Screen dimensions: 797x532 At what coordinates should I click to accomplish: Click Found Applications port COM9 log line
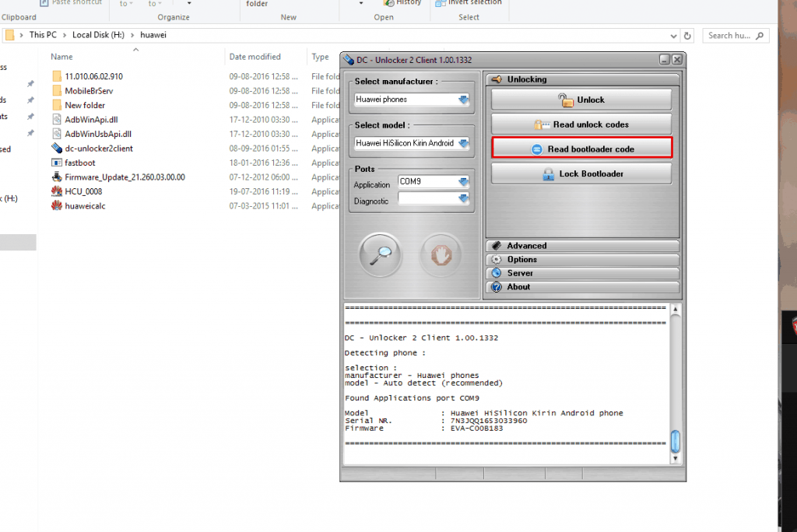(412, 398)
